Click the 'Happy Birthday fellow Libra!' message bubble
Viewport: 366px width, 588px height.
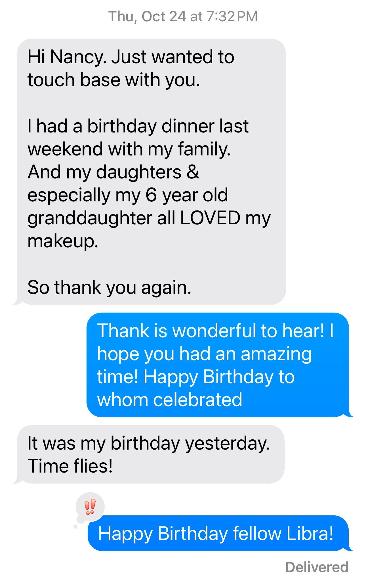pyautogui.click(x=216, y=534)
